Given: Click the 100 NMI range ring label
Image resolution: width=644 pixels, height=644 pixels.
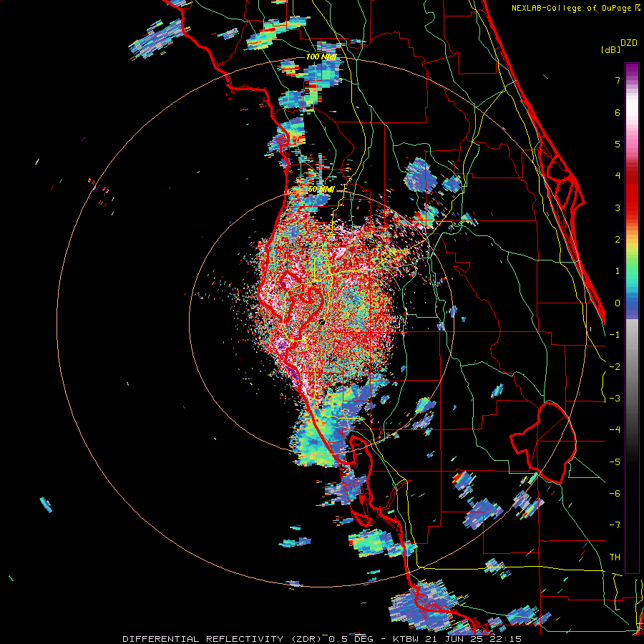Looking at the screenshot, I should [321, 57].
